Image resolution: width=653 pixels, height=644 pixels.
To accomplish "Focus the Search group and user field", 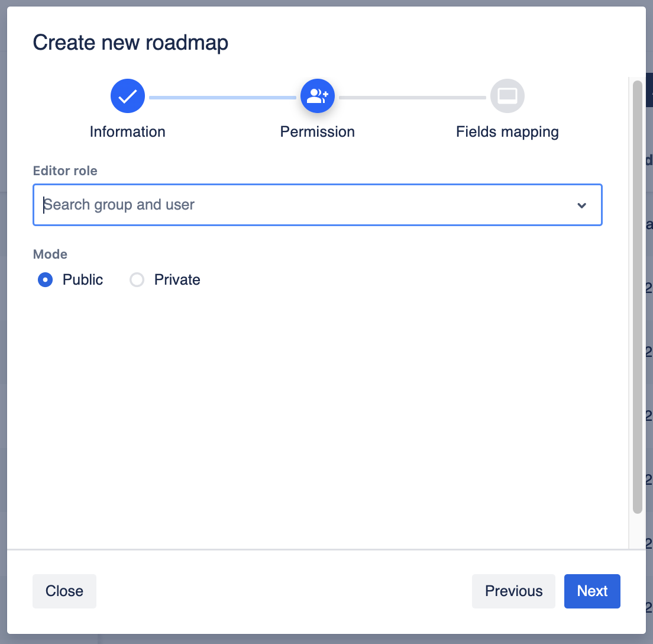I will (296, 205).
